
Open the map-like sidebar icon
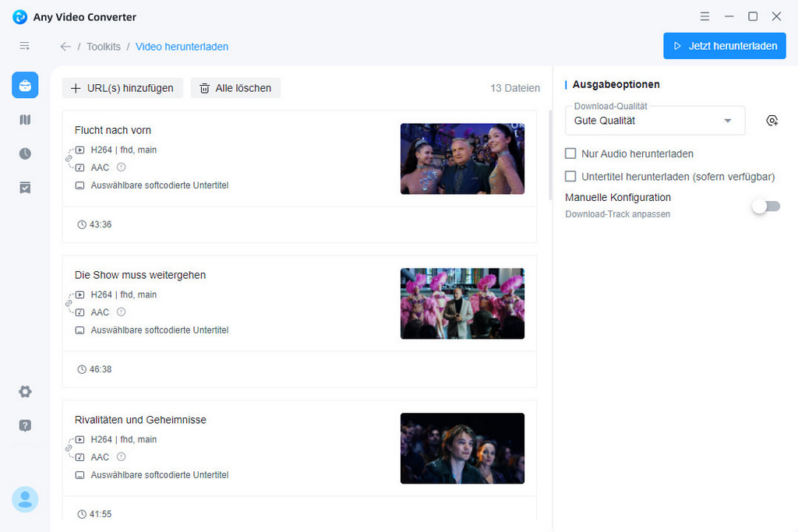click(x=25, y=119)
